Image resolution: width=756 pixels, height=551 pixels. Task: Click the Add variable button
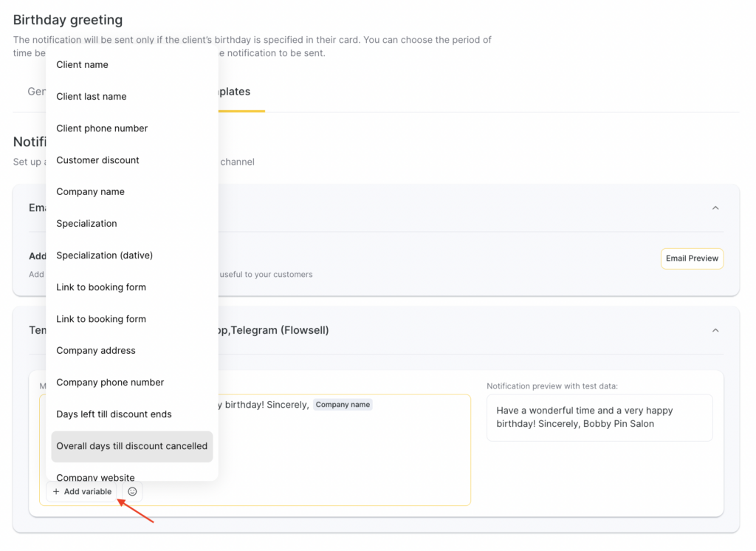point(82,491)
